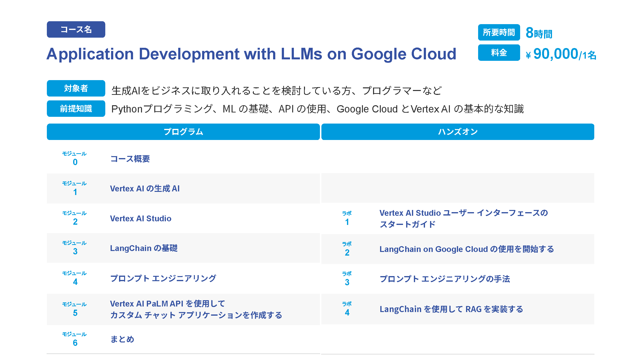Click Vertex AI の生成 AI module title
The width and height of the screenshot is (644, 362).
pyautogui.click(x=144, y=189)
